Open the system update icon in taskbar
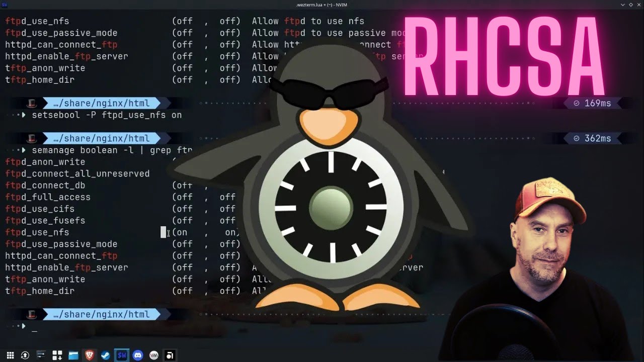This screenshot has height=362, width=644. coord(25,355)
